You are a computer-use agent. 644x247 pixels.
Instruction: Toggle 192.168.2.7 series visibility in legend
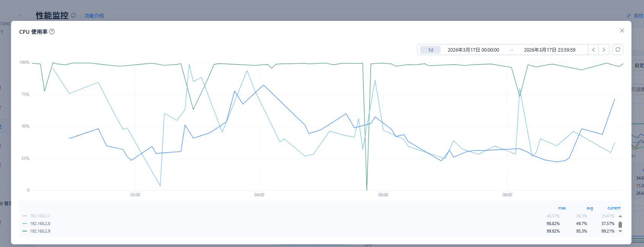[x=40, y=216]
